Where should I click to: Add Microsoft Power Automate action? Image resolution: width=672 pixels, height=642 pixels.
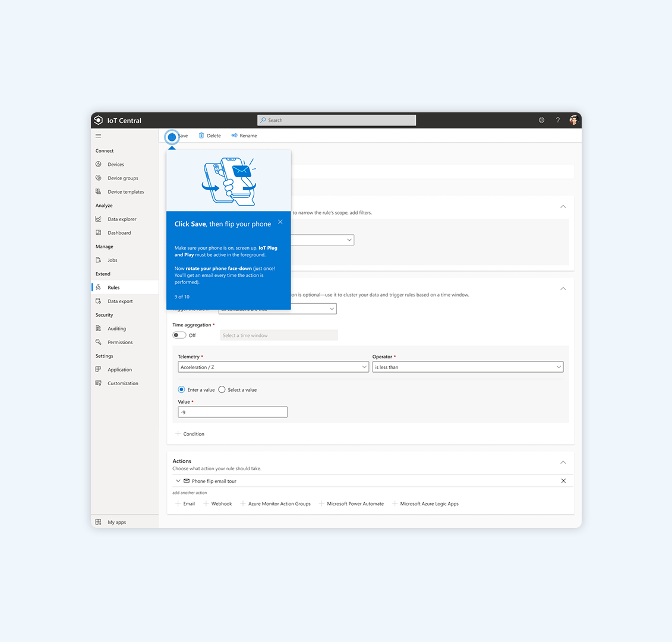click(x=351, y=503)
